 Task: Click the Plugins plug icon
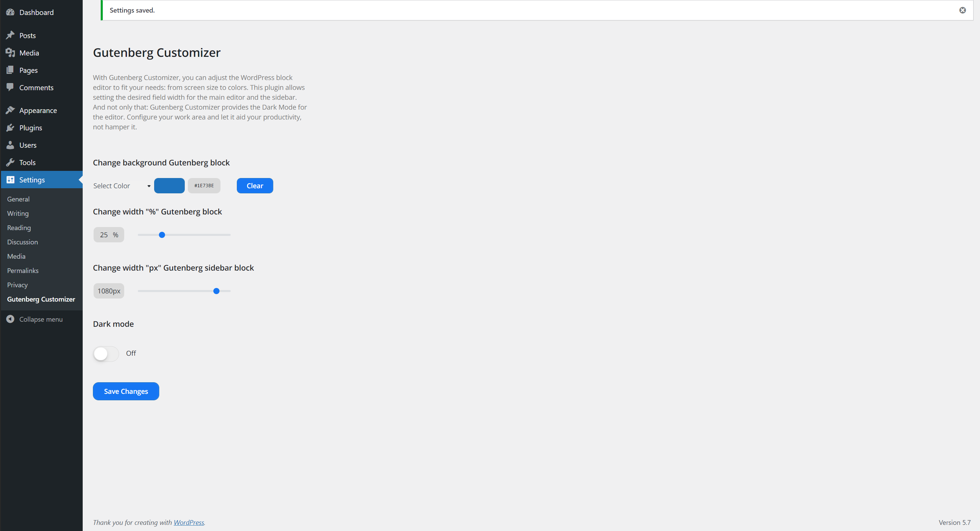click(10, 128)
